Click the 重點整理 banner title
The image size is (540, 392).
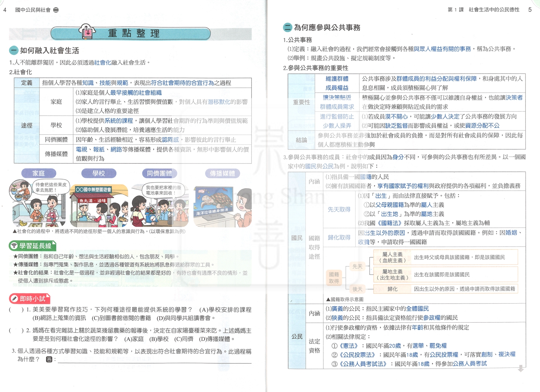pyautogui.click(x=134, y=33)
